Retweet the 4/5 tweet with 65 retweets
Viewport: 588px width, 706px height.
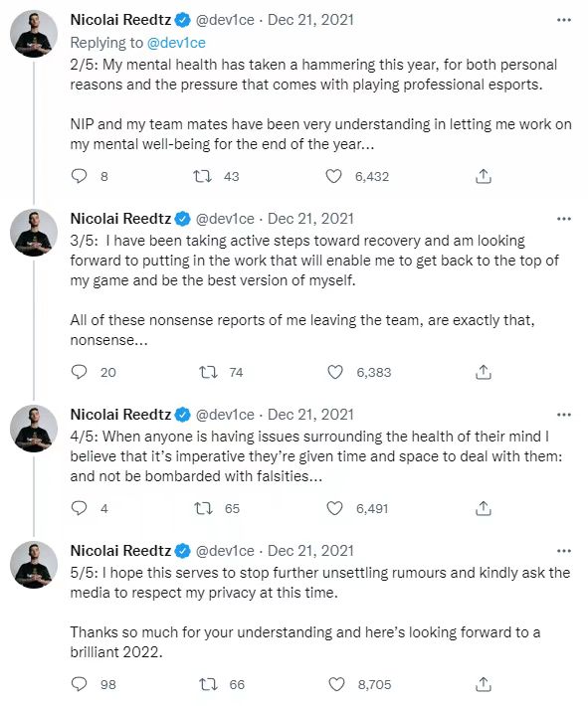(x=203, y=508)
